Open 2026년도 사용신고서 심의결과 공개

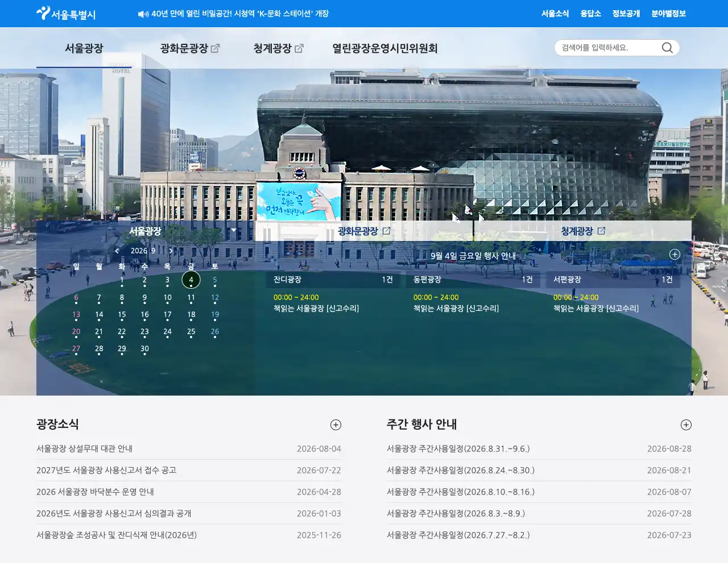114,513
